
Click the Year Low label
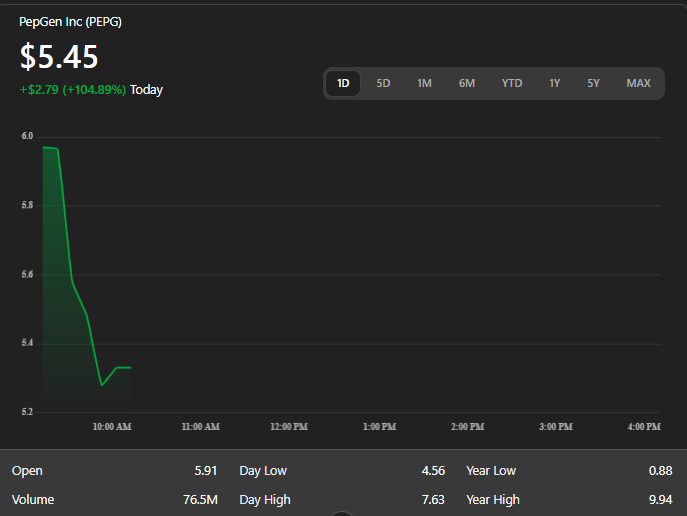pyautogui.click(x=491, y=471)
